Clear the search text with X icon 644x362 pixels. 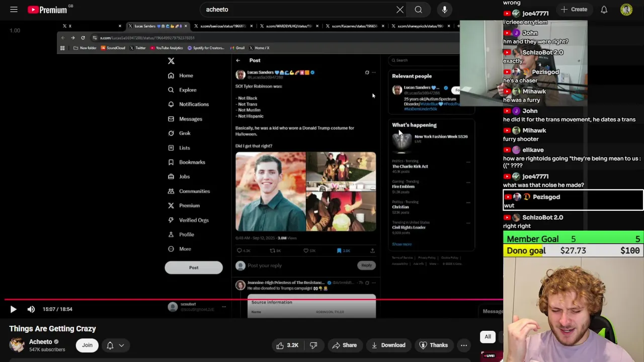tap(400, 10)
